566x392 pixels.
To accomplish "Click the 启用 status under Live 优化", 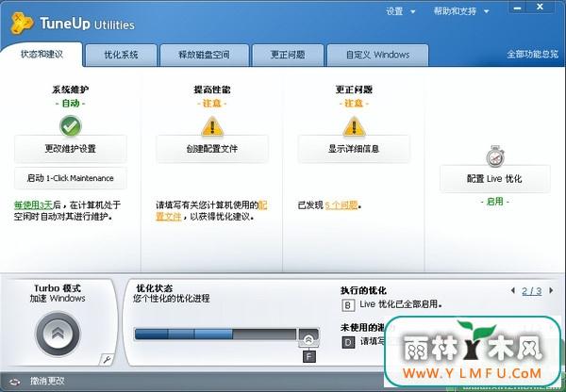I will [x=495, y=202].
